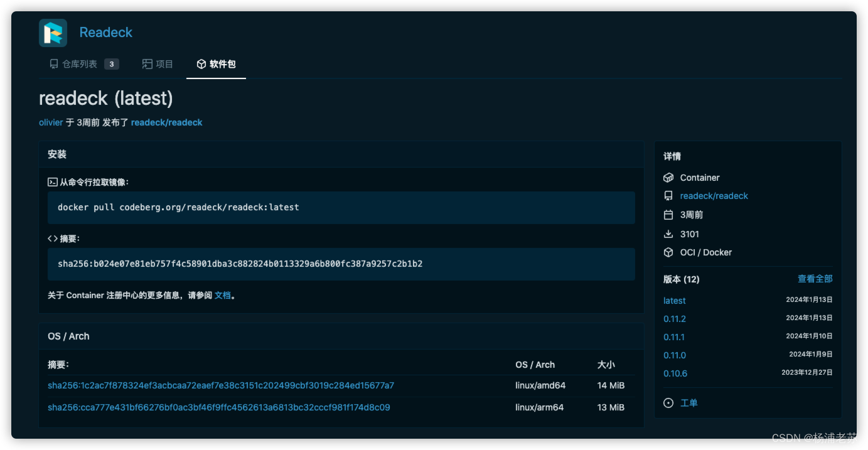Click the OS / Arch section header
Screen dimensions: 868x450
[x=341, y=336]
